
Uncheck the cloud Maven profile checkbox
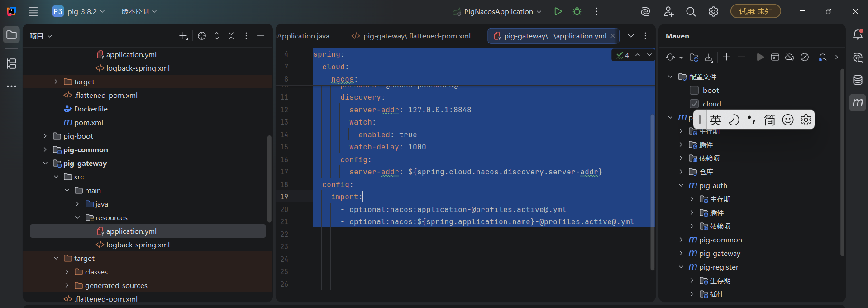[694, 104]
